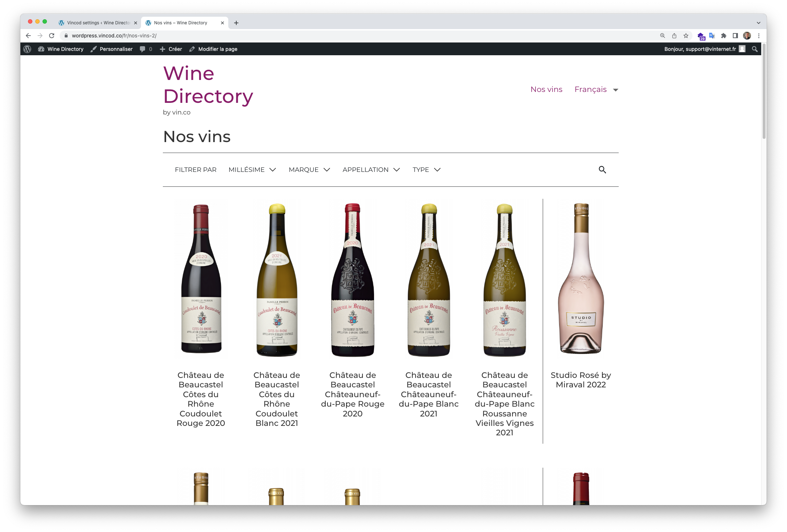Open the wine search magnifier in filter bar
The height and width of the screenshot is (532, 787).
pyautogui.click(x=602, y=170)
